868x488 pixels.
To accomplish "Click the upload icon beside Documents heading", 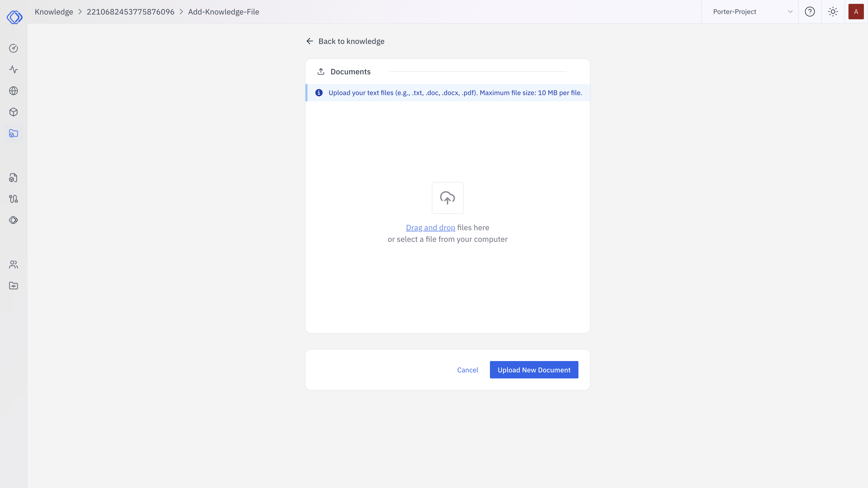I will tap(321, 71).
